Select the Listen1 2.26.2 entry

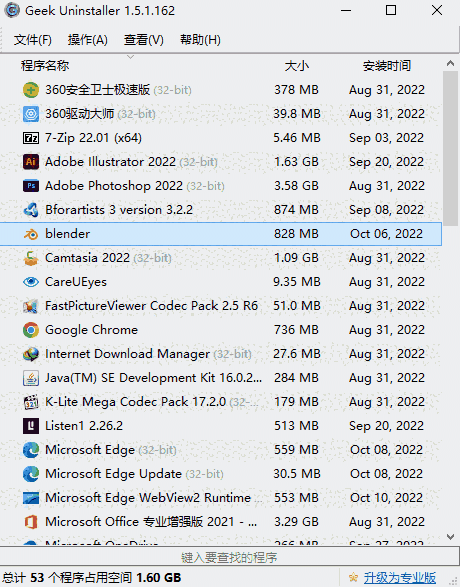(84, 425)
